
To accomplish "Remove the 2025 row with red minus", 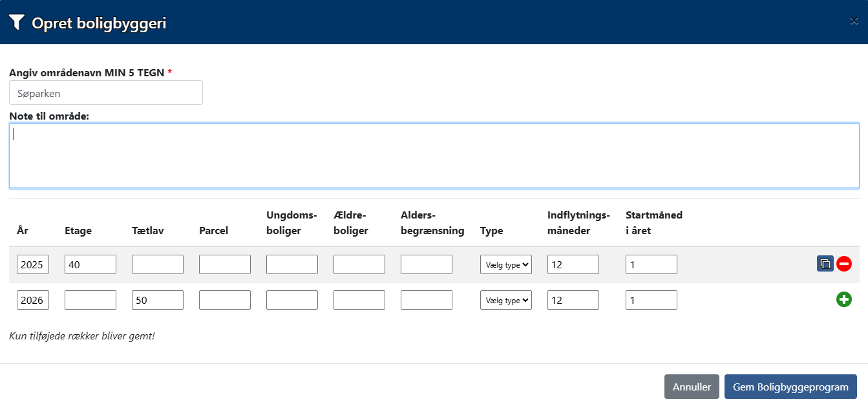I will pos(844,264).
